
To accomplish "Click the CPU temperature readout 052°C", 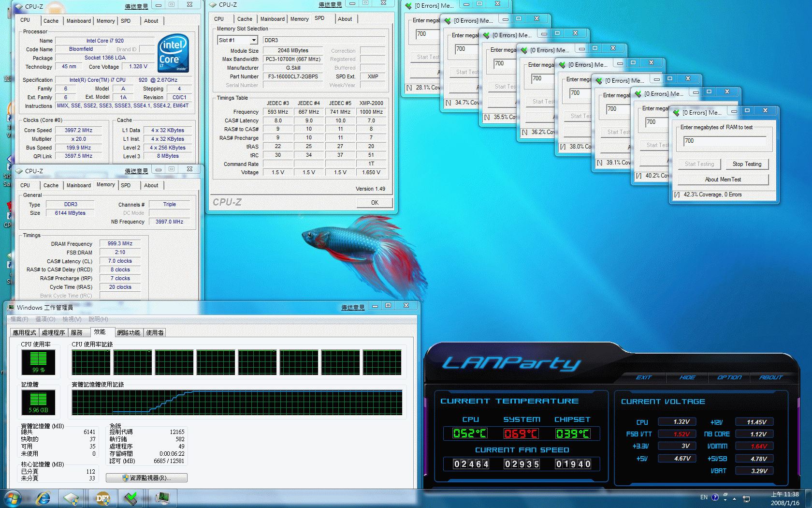I will click(x=470, y=433).
